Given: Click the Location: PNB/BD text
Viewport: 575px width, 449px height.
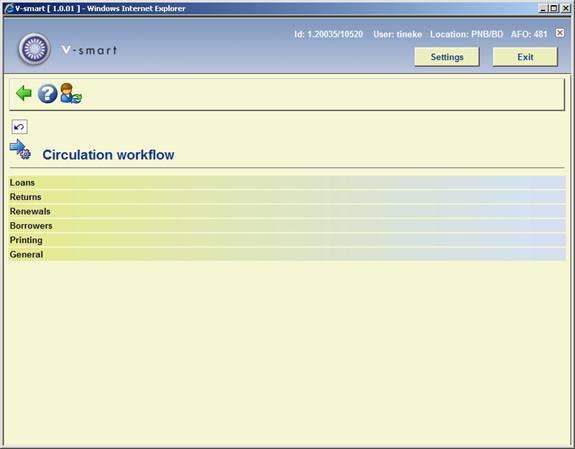Looking at the screenshot, I should click(466, 34).
